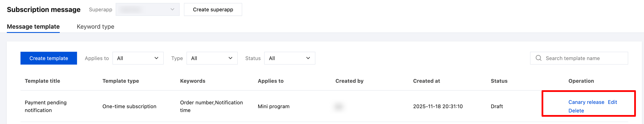Delete the Payment pending notification template
The image size is (644, 124).
click(576, 111)
